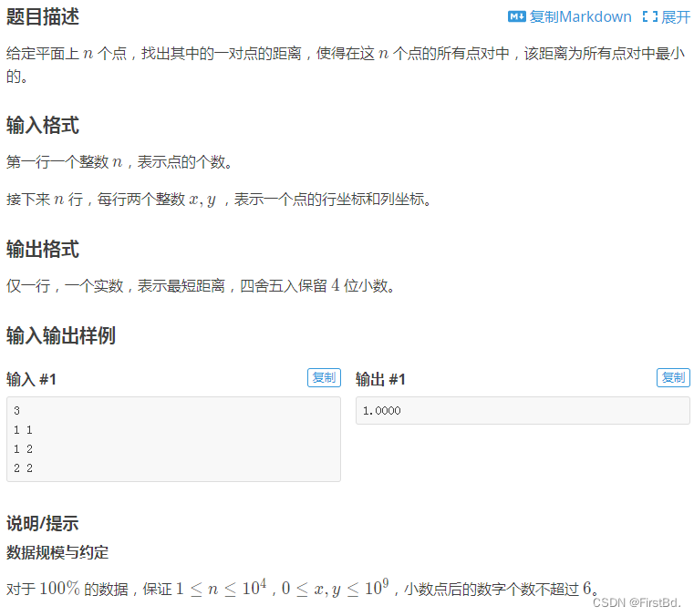Click the 输出格式 heading

(x=43, y=249)
